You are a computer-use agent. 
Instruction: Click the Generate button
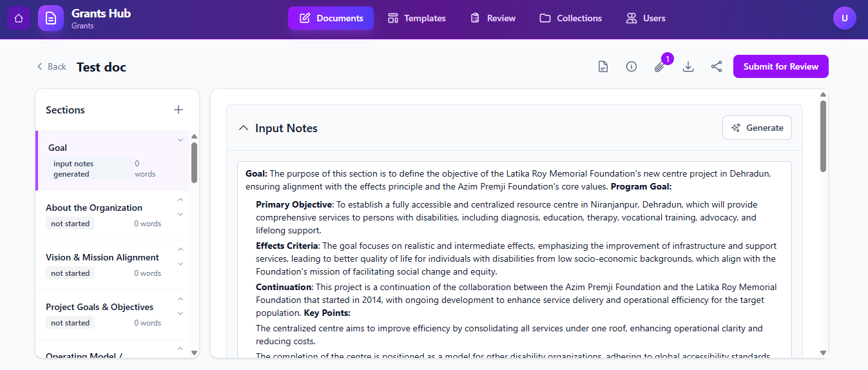tap(757, 128)
